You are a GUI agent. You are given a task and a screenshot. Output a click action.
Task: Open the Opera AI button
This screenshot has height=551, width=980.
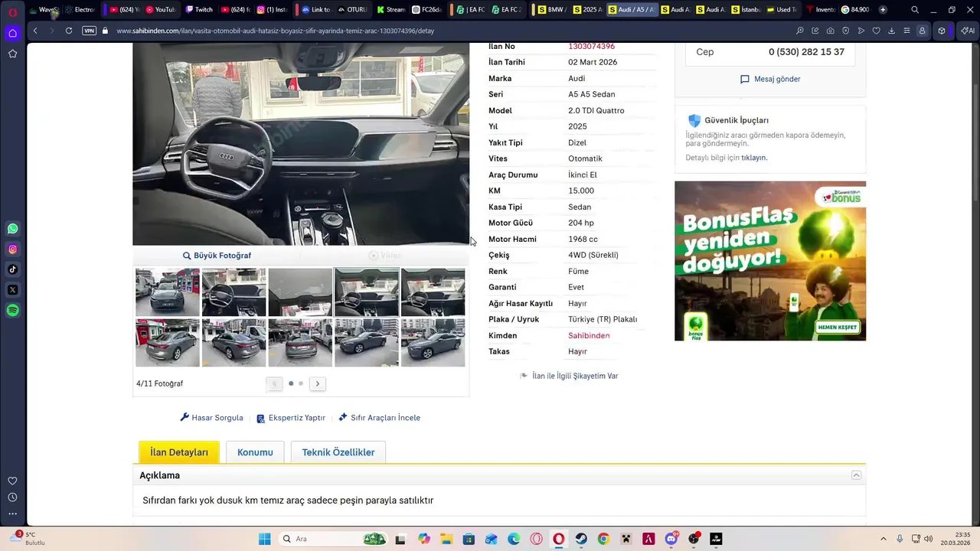967,31
